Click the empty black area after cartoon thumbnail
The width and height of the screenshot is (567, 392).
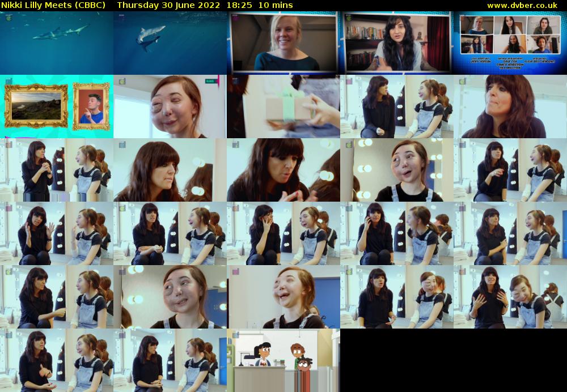[454, 360]
